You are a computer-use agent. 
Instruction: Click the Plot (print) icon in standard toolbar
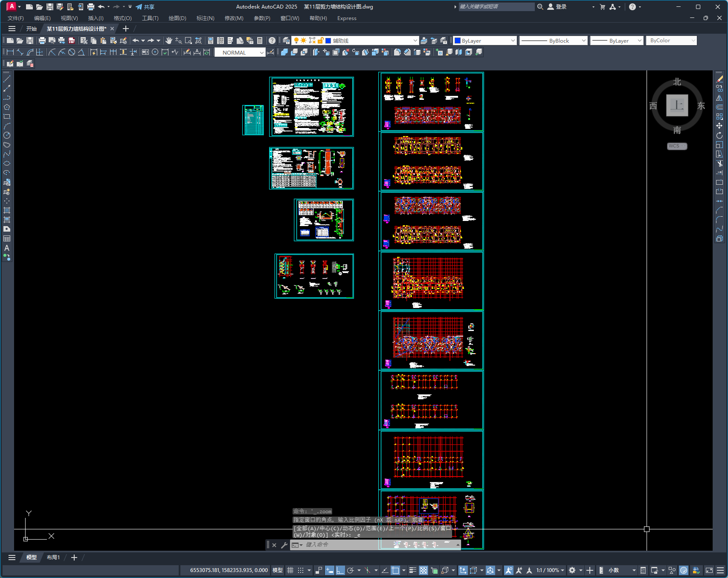42,41
